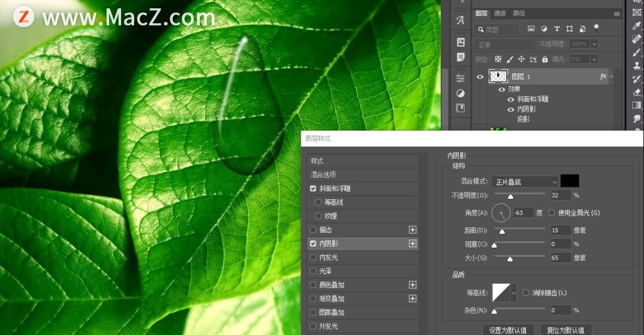This screenshot has width=644, height=335.
Task: Click the black inner shadow color swatch
Action: (569, 181)
